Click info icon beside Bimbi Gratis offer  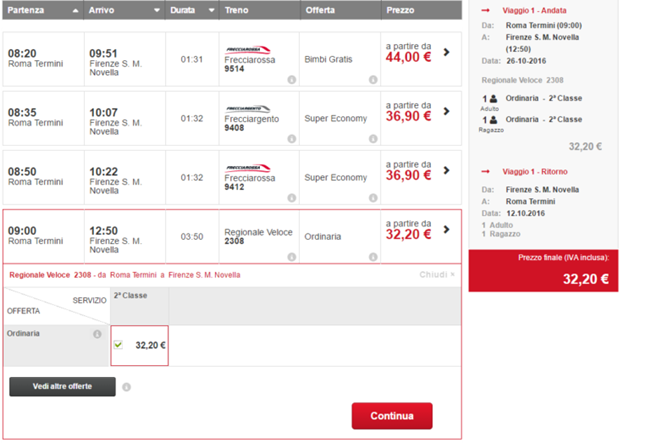click(x=372, y=78)
